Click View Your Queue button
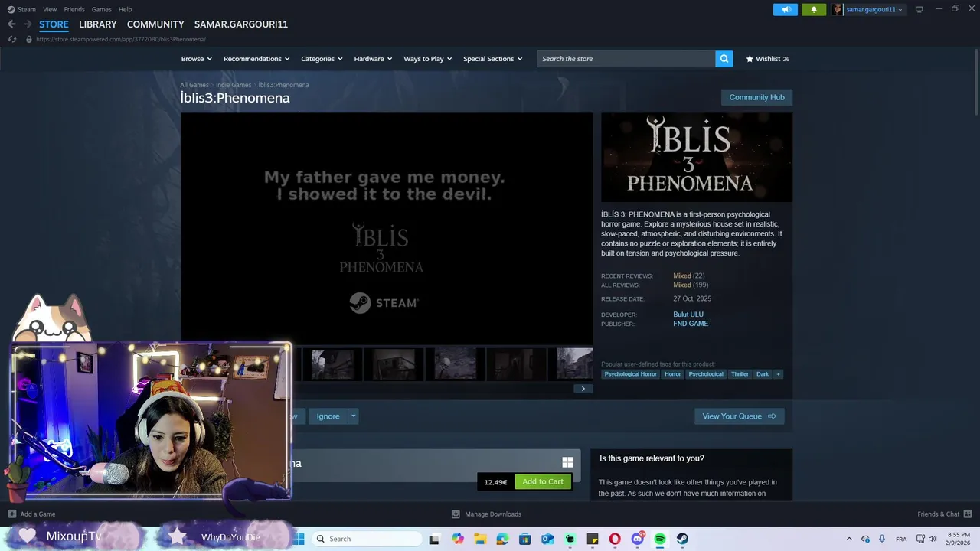Image resolution: width=980 pixels, height=551 pixels. (739, 416)
